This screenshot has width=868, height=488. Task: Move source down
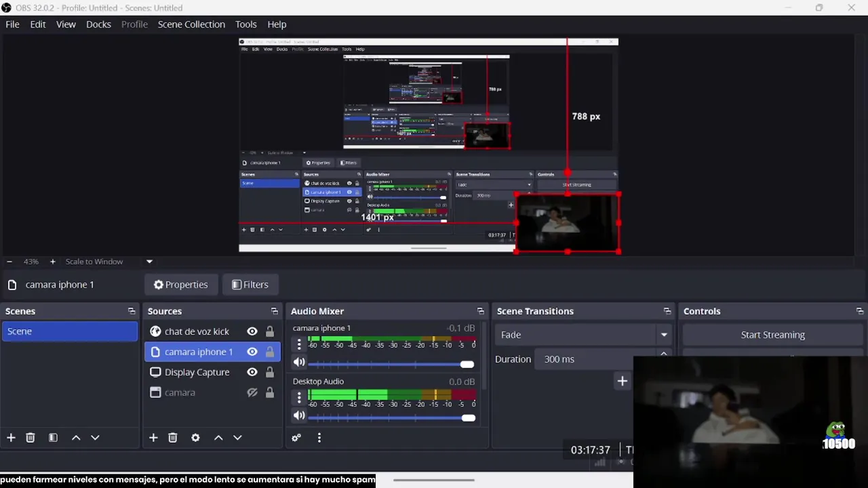(x=237, y=438)
